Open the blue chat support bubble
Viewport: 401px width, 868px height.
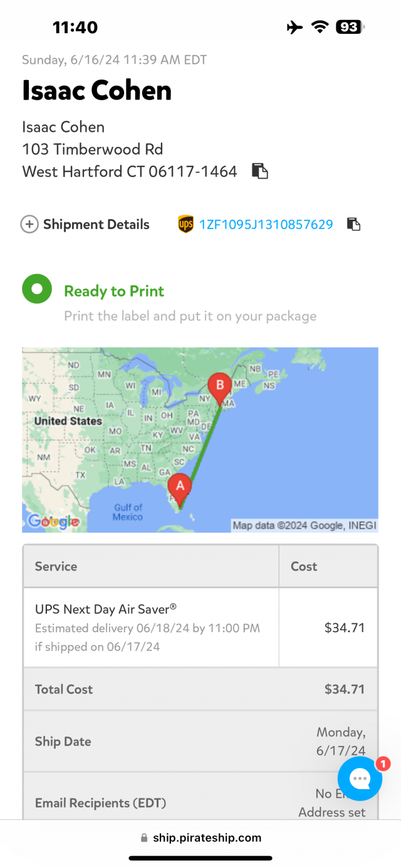360,779
